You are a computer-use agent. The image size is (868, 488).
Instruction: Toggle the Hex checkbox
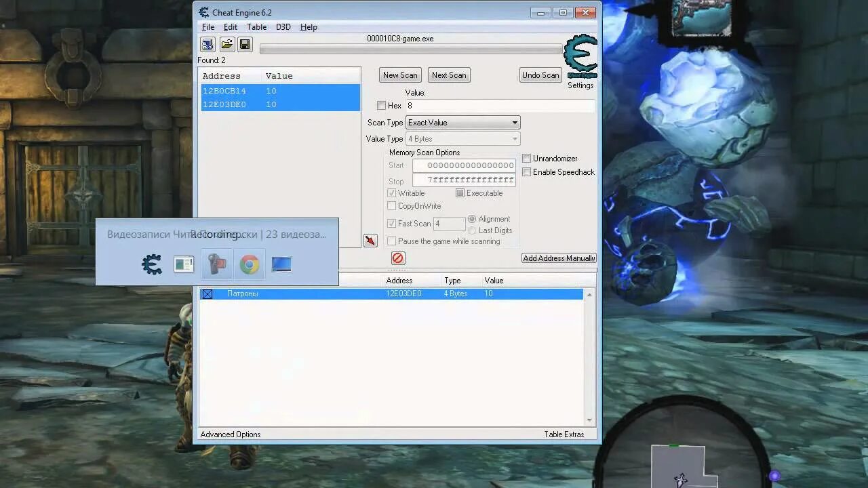click(x=381, y=106)
